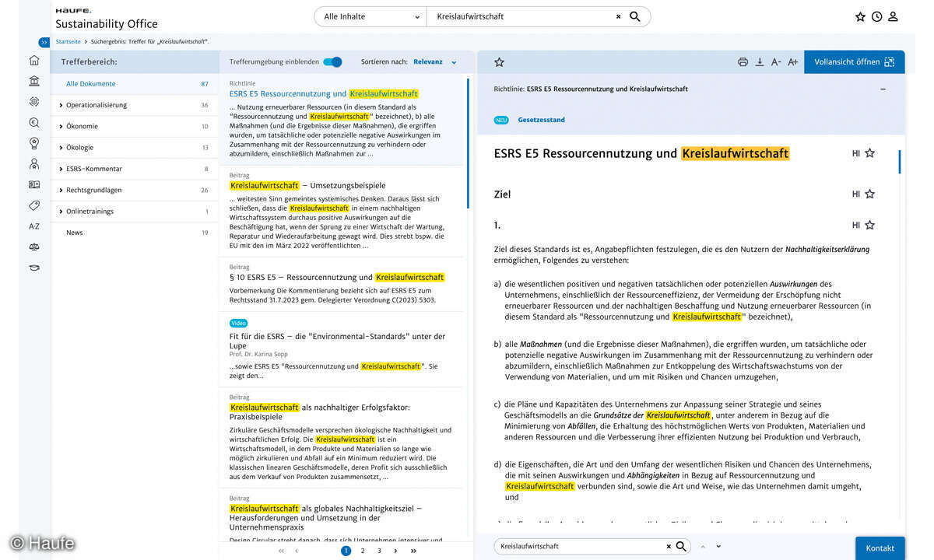Clear the in-document search field
This screenshot has width=934, height=560.
[668, 546]
